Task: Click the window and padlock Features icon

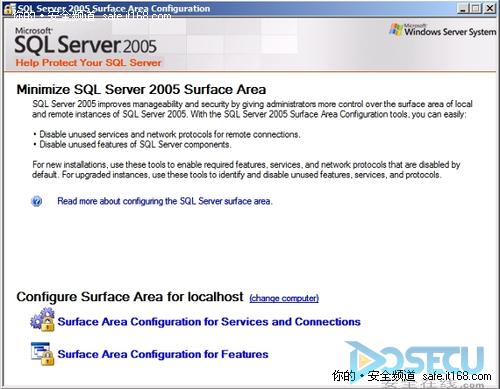Action: [43, 353]
